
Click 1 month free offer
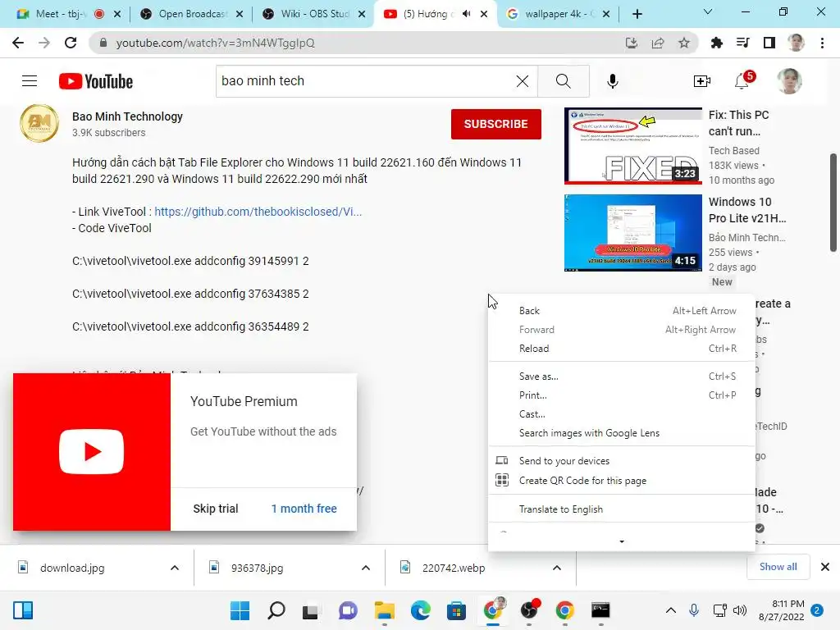304,509
